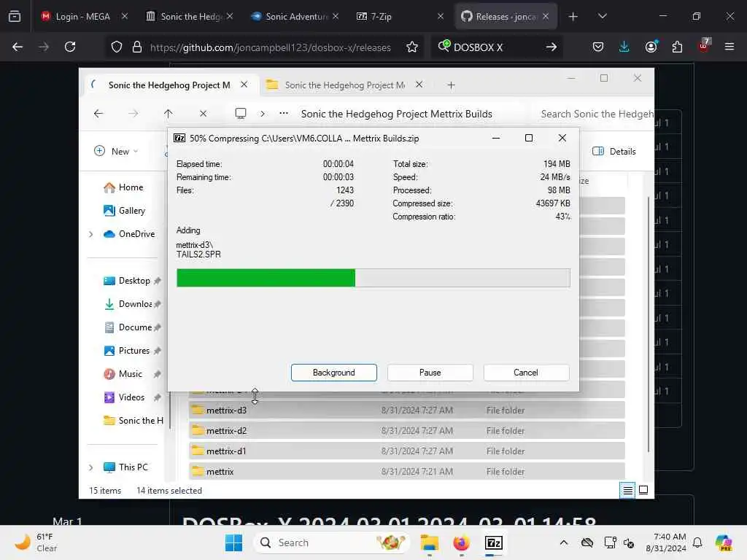Go back in Firefox

18,47
